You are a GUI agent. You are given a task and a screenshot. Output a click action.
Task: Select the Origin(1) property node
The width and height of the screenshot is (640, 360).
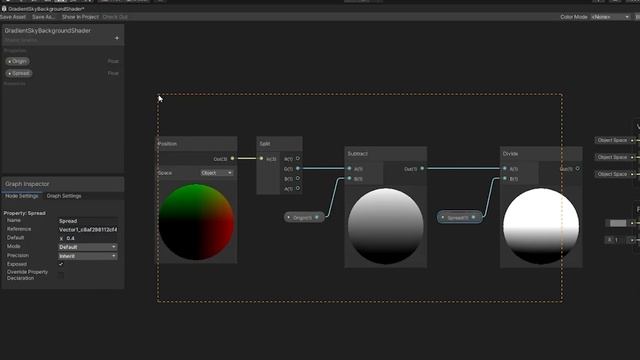click(304, 217)
